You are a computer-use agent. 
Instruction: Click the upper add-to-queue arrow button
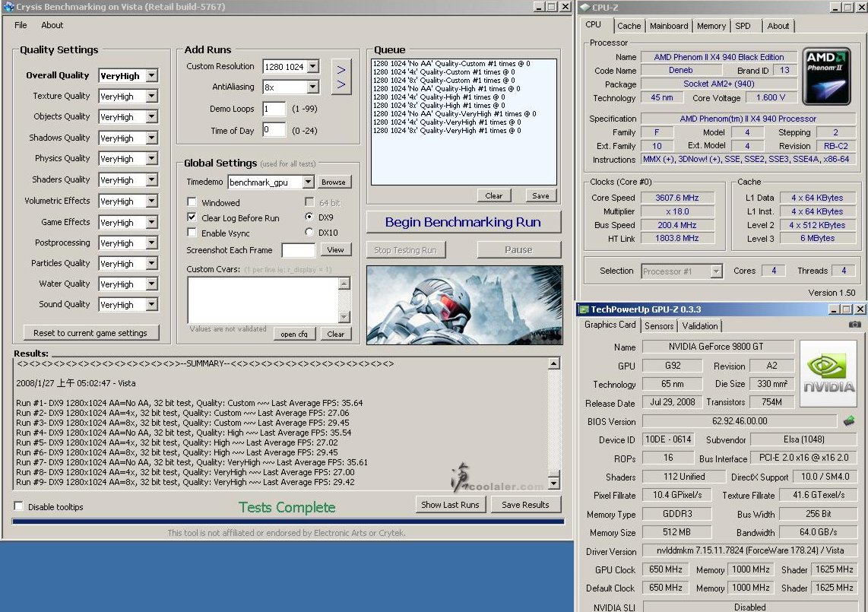tap(341, 70)
